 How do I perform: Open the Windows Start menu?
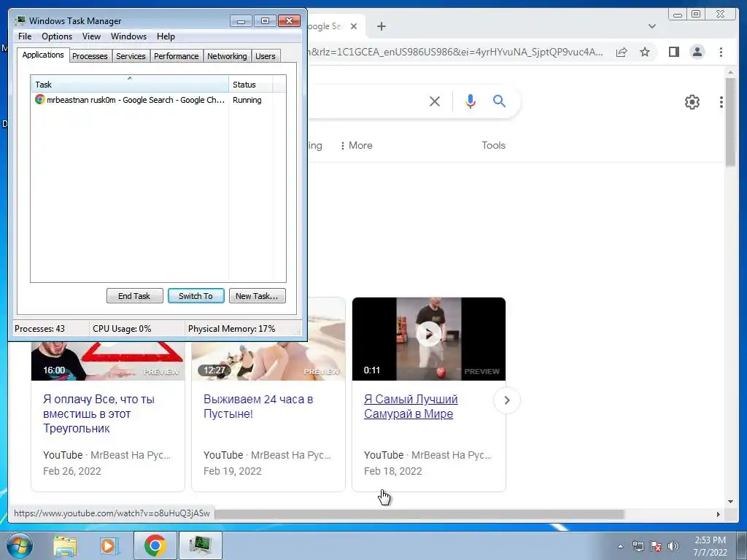pos(20,545)
